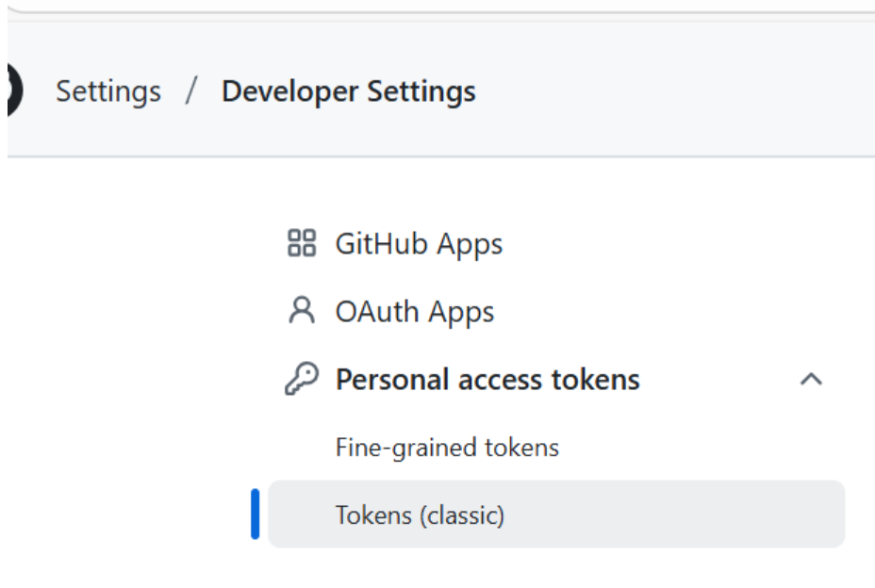Screen dimensions: 875x588
Task: Click the breadcrumb slash separator
Action: (191, 91)
